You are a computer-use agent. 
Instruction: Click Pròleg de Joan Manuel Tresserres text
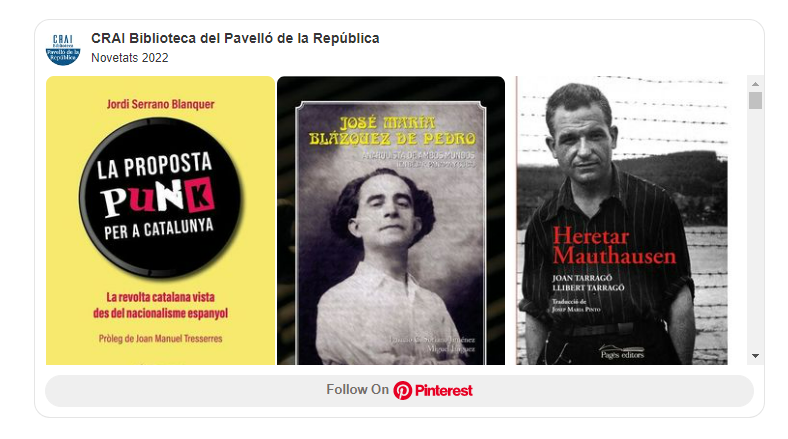click(160, 339)
